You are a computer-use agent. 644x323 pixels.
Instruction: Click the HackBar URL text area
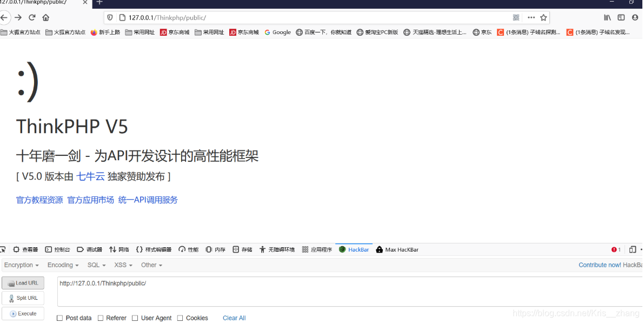coord(350,292)
